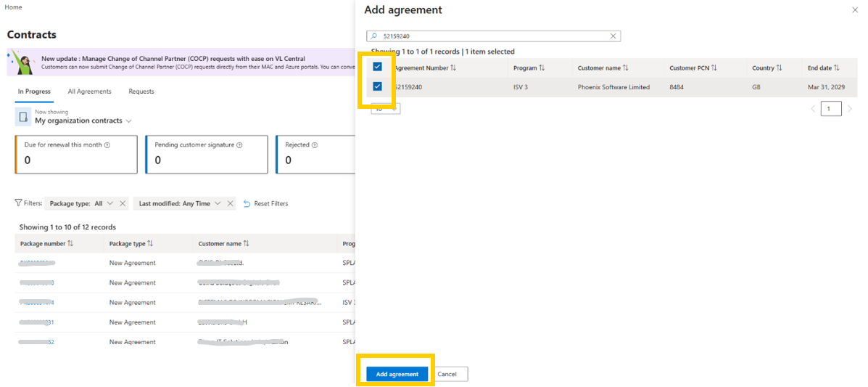Click '1 item selected' status text
868x387 pixels.
[490, 52]
